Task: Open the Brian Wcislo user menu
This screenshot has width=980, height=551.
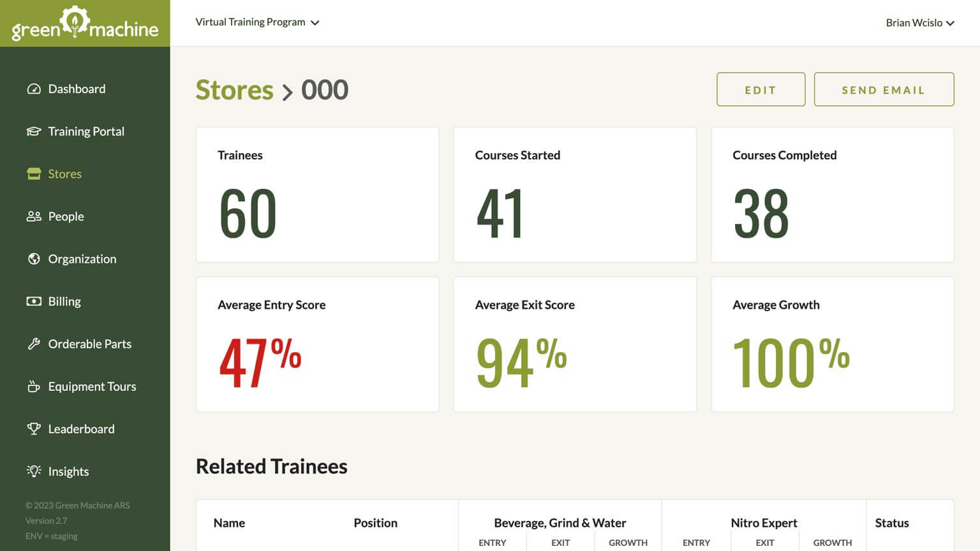Action: click(x=920, y=23)
